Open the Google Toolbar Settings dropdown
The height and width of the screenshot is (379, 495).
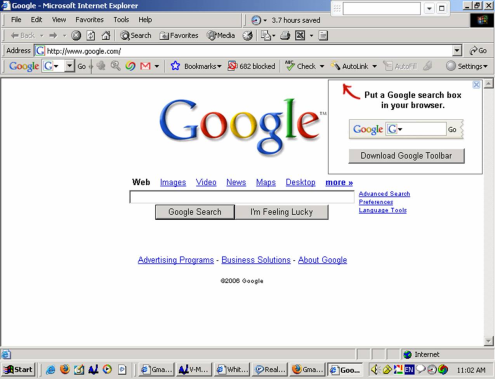[x=467, y=66]
